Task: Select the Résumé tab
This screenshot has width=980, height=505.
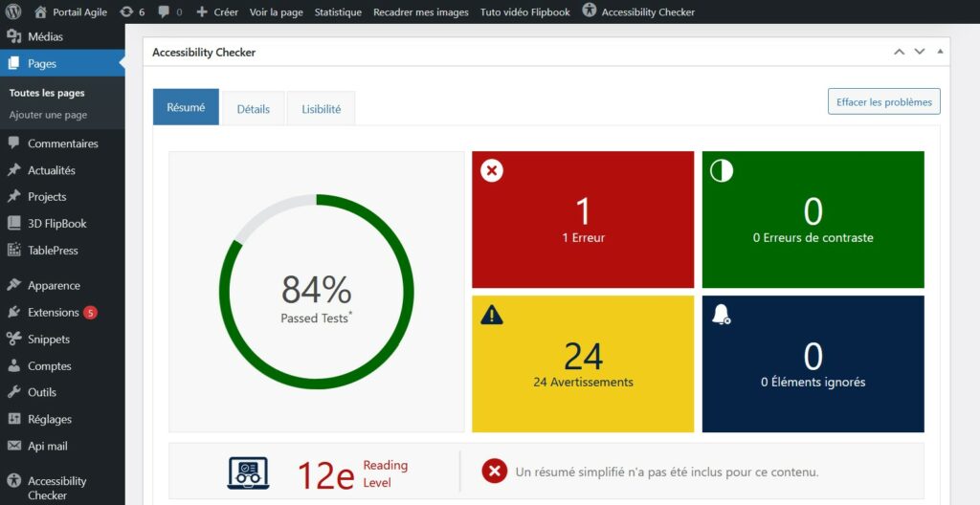Action: 186,107
